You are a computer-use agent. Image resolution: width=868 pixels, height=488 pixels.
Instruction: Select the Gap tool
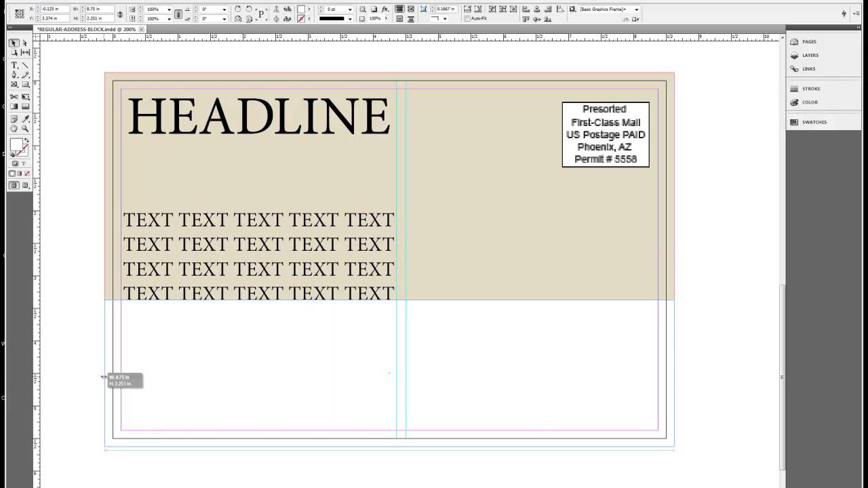[x=25, y=53]
